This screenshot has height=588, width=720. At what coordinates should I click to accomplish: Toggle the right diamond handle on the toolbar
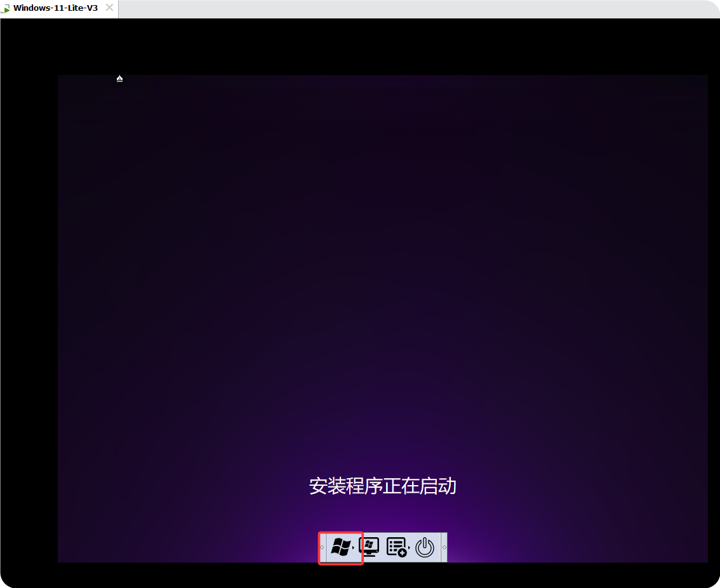[444, 547]
